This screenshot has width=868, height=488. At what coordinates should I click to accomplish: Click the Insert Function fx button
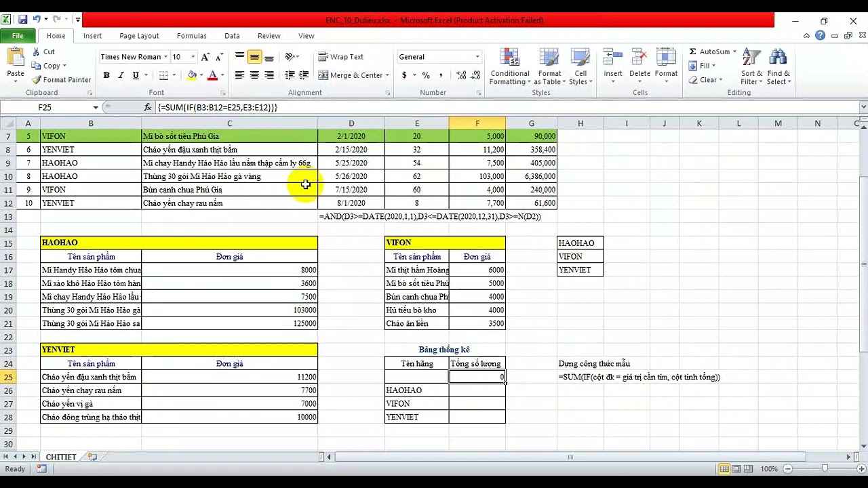coord(148,107)
